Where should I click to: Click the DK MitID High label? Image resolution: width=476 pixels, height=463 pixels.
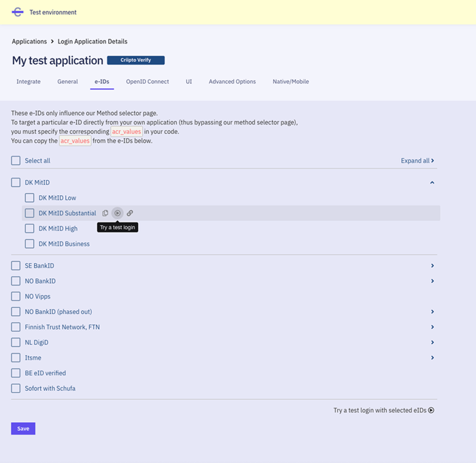(58, 228)
